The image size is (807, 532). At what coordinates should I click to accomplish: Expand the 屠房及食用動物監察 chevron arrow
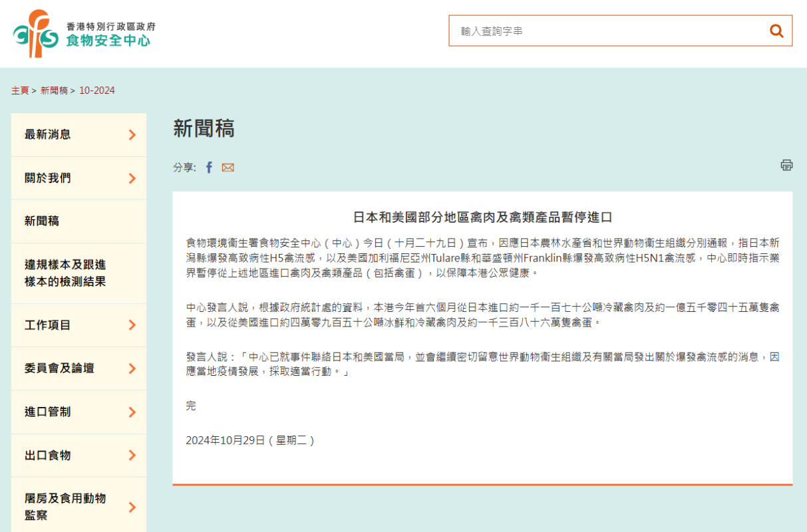click(x=132, y=507)
